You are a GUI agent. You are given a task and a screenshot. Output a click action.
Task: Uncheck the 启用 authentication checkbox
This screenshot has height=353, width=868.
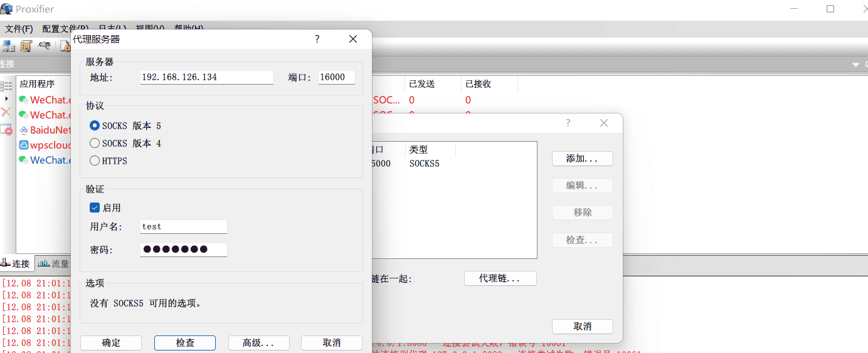pyautogui.click(x=95, y=208)
